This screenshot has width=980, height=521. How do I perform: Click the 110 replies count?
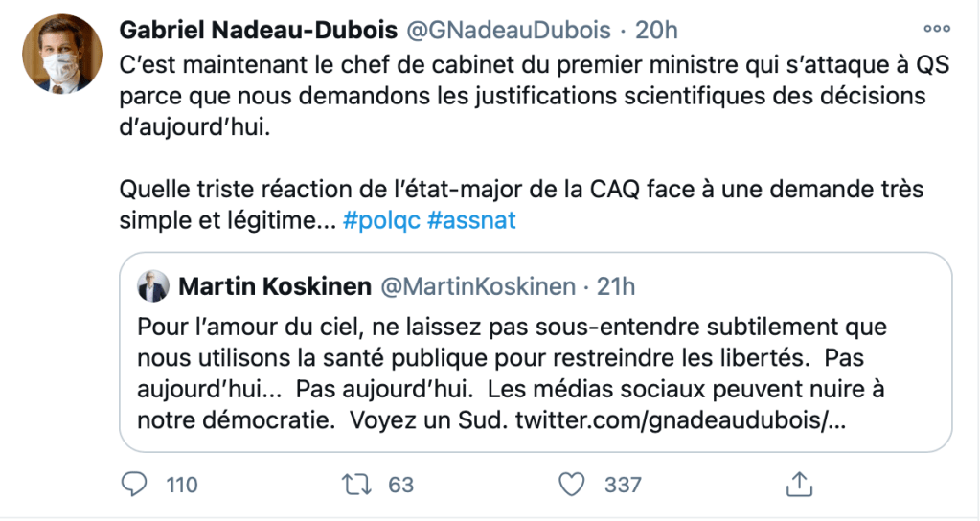(182, 485)
